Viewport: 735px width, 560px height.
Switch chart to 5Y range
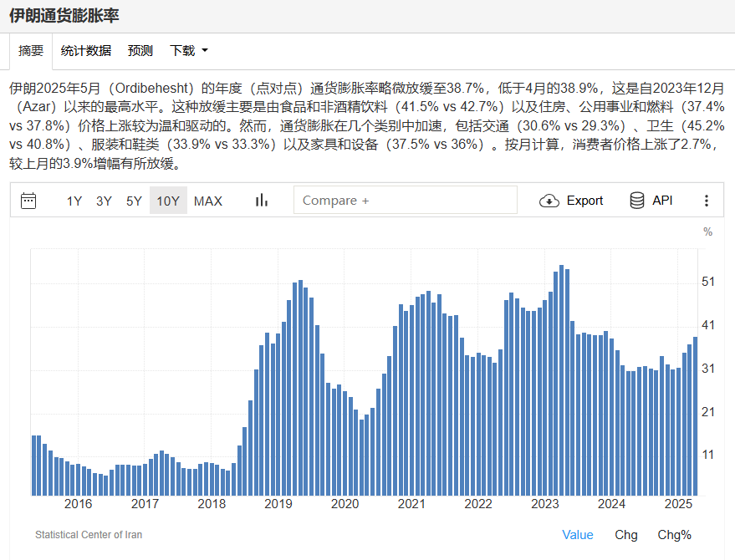click(134, 201)
